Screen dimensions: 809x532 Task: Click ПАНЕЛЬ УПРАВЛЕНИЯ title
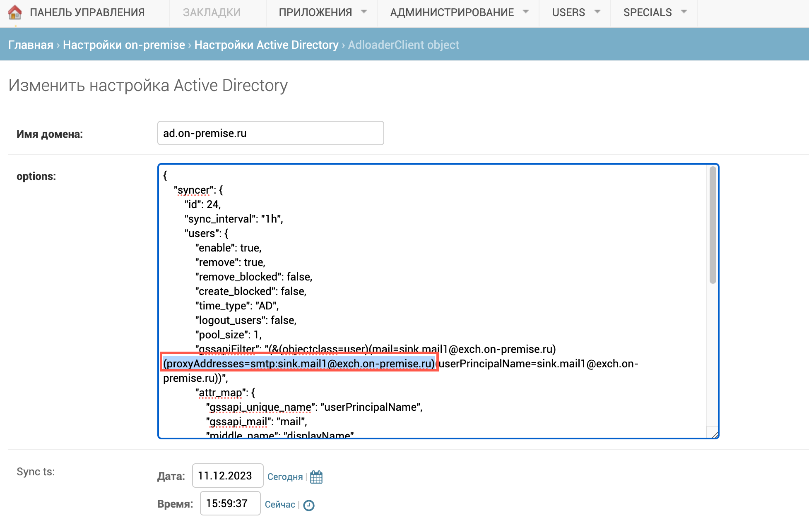[87, 12]
